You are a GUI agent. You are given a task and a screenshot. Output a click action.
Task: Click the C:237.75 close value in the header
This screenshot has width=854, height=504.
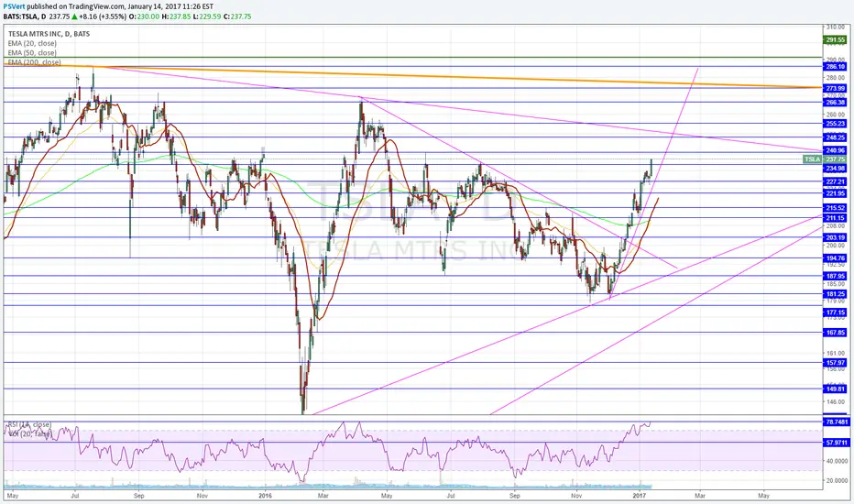tap(237, 16)
